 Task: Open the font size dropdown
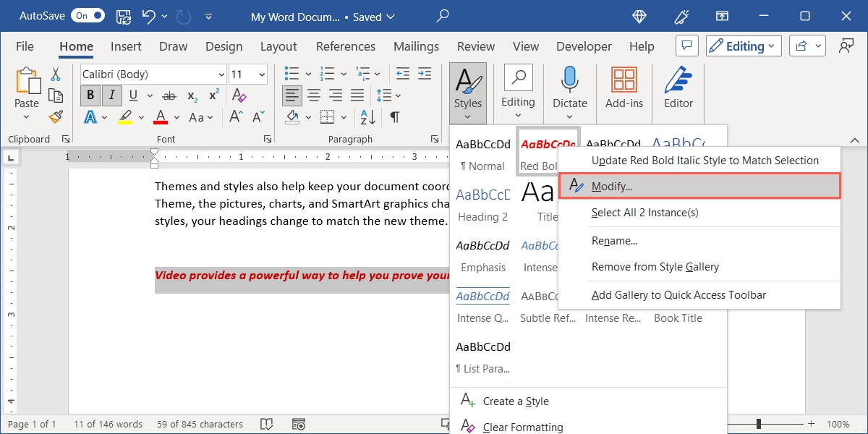pos(260,74)
